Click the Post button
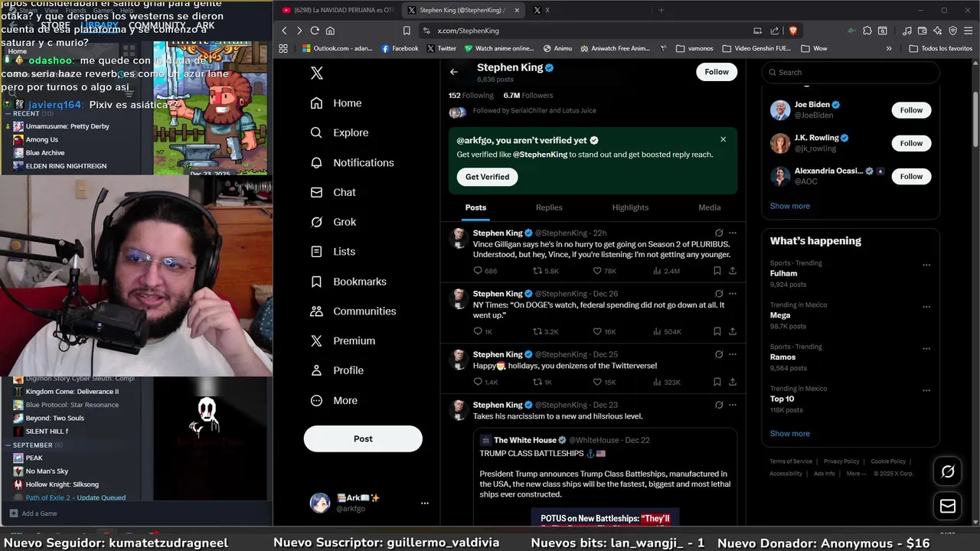Image resolution: width=980 pixels, height=551 pixels. coord(363,439)
